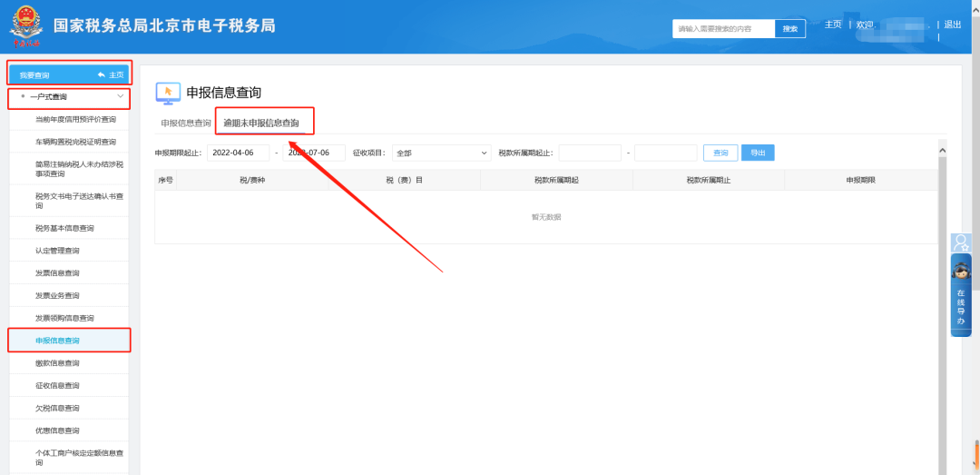Collapse the 一户式查询 tree section
Viewport: 980px width, 475px height.
pyautogui.click(x=120, y=96)
